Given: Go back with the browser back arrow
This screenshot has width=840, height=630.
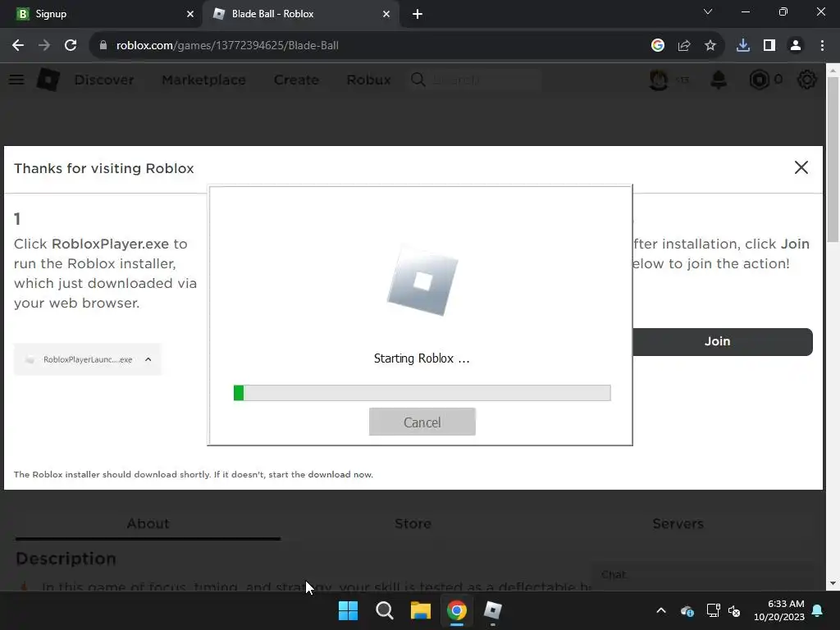Looking at the screenshot, I should click(x=18, y=46).
